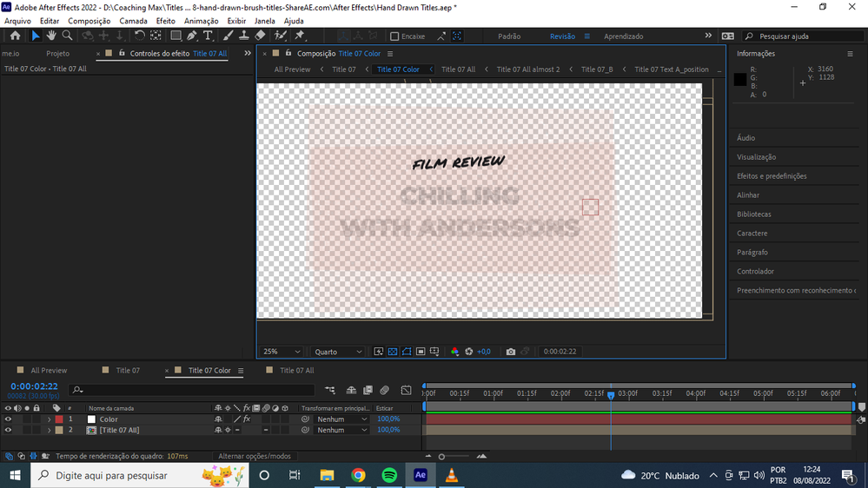Screen dimensions: 868x488
Task: Click the timeline layer search field
Action: (x=192, y=390)
